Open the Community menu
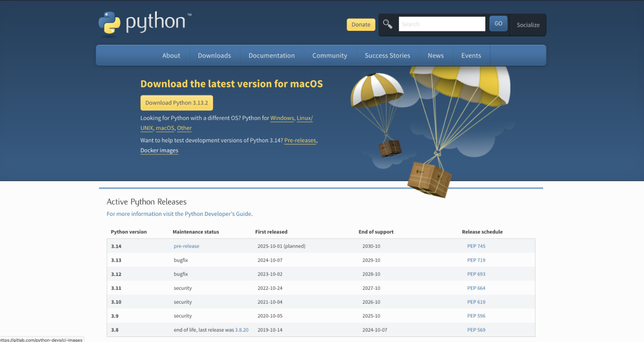Image resolution: width=644 pixels, height=342 pixels. (x=329, y=55)
